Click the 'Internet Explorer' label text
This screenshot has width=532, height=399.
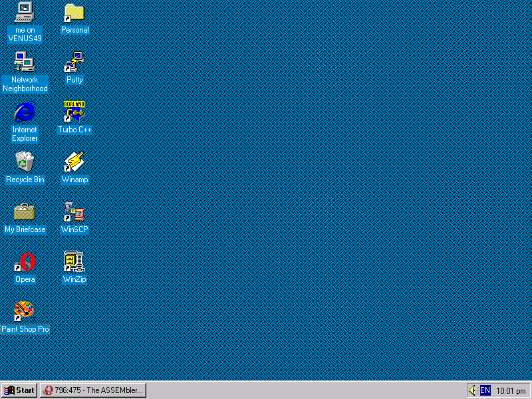[25, 134]
